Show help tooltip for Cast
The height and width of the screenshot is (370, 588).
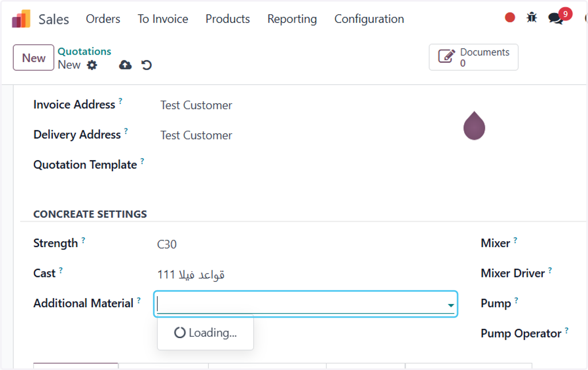[x=61, y=270]
